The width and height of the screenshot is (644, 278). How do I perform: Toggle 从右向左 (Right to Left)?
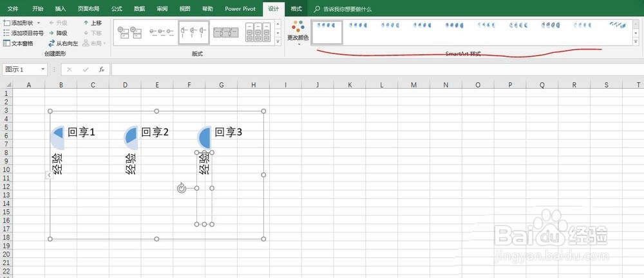63,43
